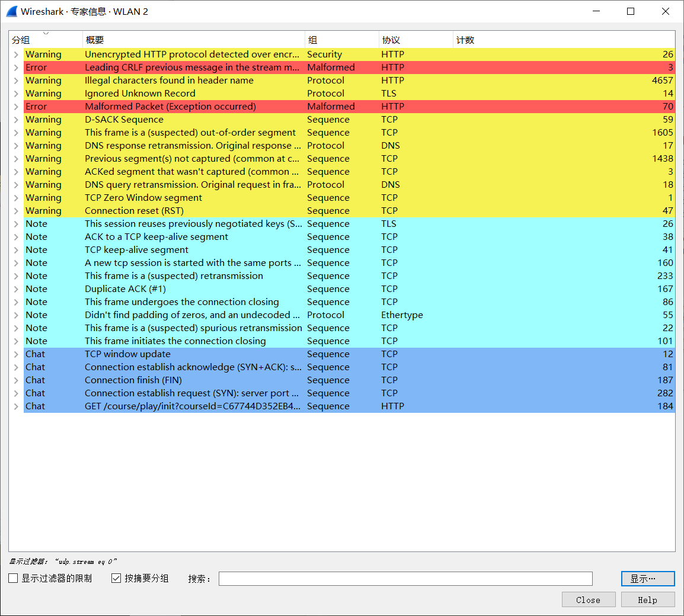Viewport: 684px width, 616px height.
Task: Expand the TCP window update chat row
Action: coord(15,354)
